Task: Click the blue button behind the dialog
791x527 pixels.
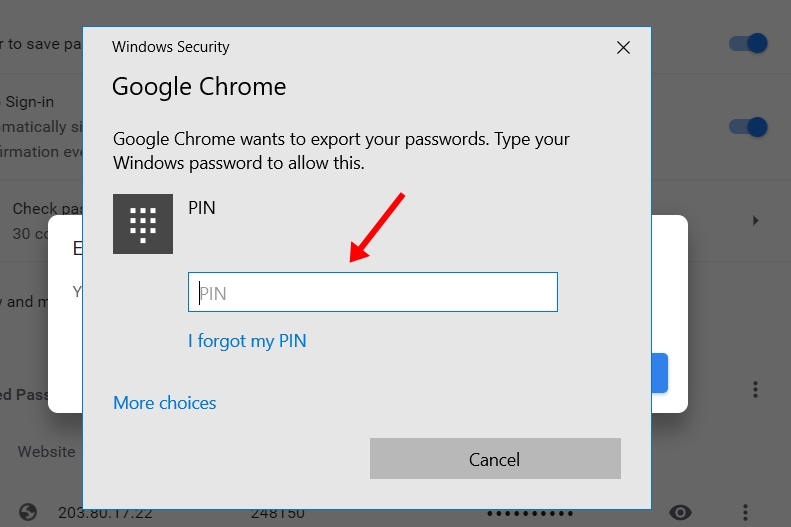Action: tap(660, 372)
